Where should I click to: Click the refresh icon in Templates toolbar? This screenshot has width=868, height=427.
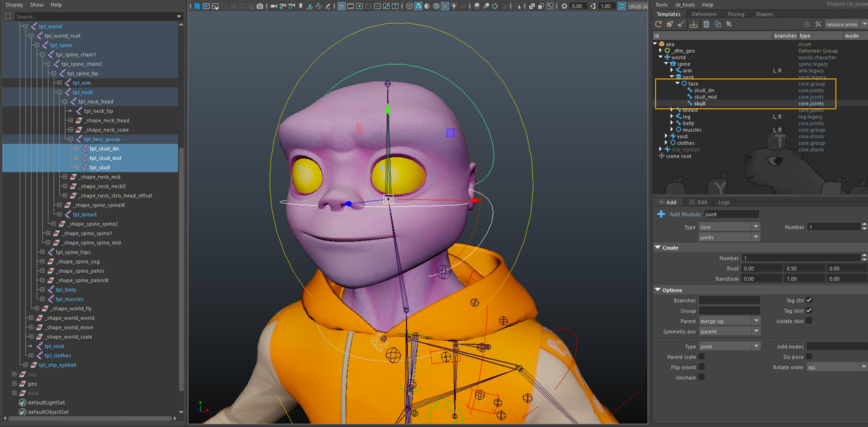(x=658, y=25)
